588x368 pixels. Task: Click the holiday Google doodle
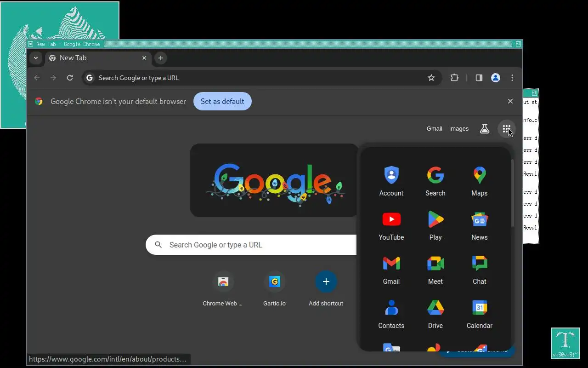click(x=274, y=180)
